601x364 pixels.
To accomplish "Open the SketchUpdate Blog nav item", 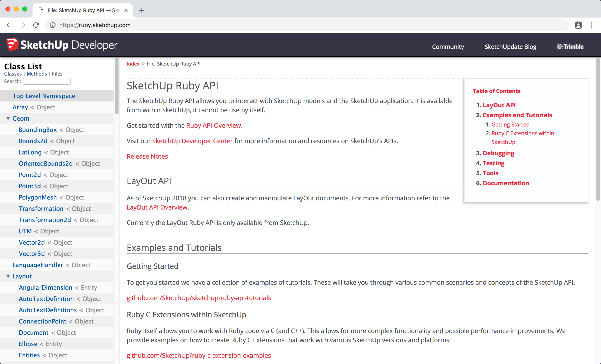I will [x=510, y=47].
